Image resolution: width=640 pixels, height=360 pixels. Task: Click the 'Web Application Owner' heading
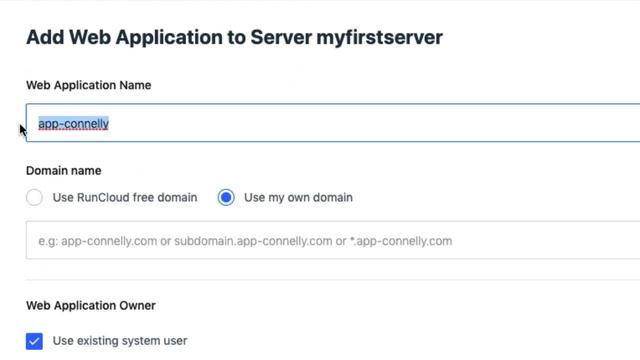click(x=91, y=306)
